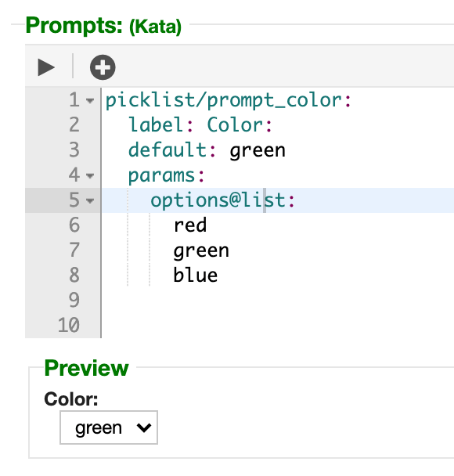454x476 pixels.
Task: Click the default value green on line 3
Action: (258, 150)
